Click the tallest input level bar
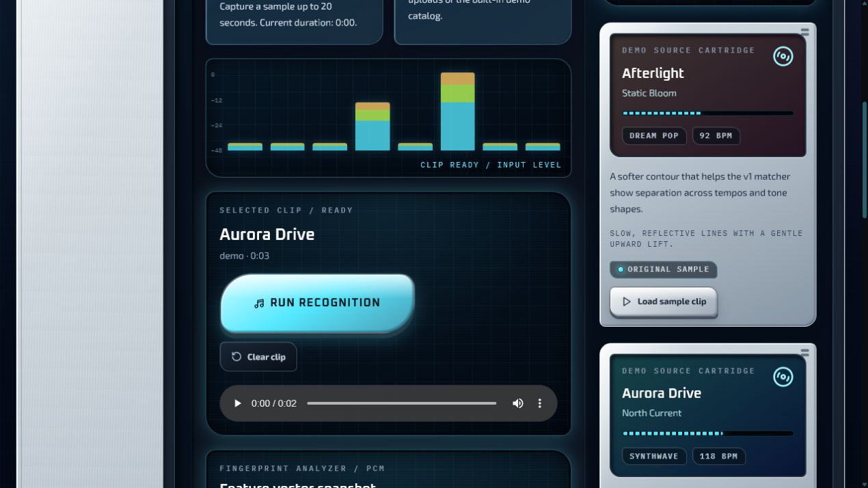The width and height of the screenshot is (868, 488). tap(458, 111)
